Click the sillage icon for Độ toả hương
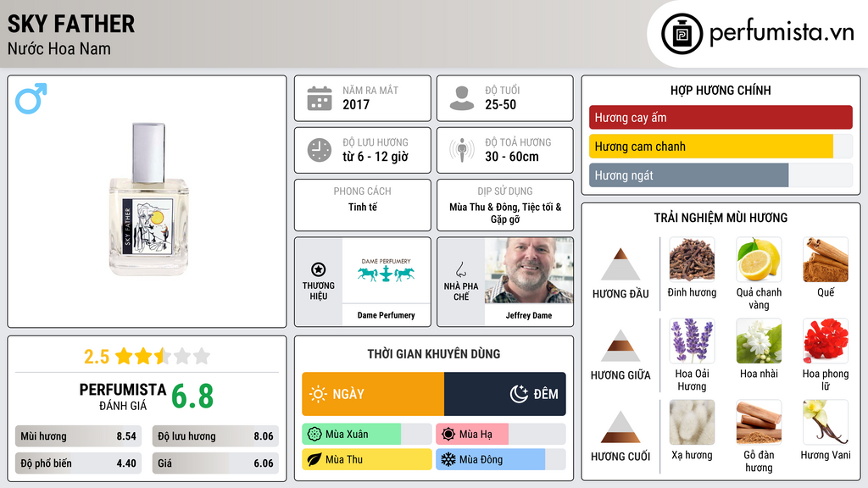This screenshot has height=488, width=868. [x=462, y=150]
